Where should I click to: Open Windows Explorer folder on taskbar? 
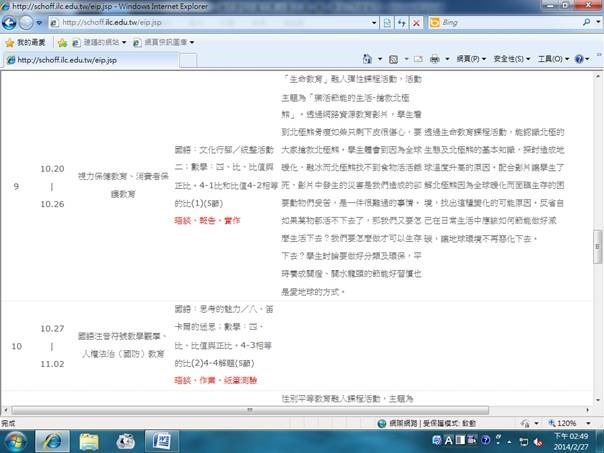click(x=88, y=440)
